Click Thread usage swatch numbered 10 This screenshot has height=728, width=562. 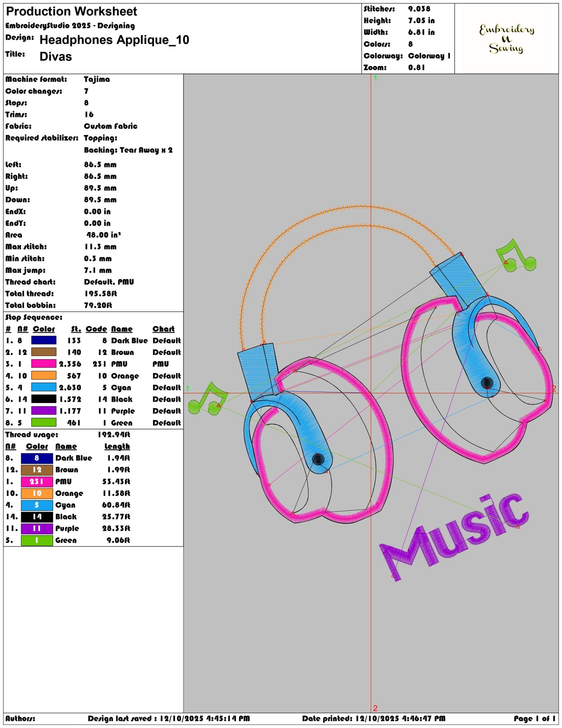pyautogui.click(x=37, y=493)
